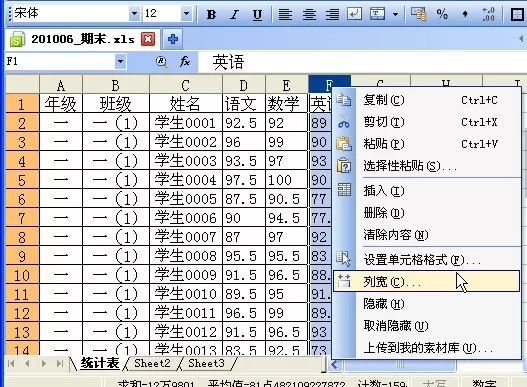Toggle underline formatting button
Image resolution: width=527 pixels, height=387 pixels.
(257, 14)
